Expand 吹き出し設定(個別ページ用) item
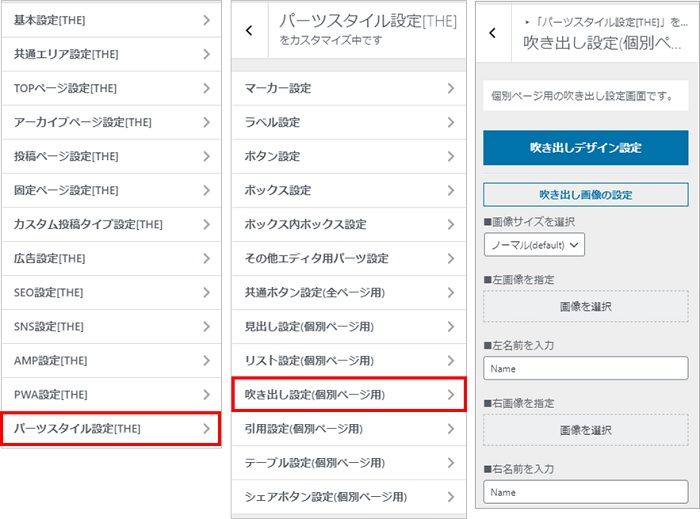The width and height of the screenshot is (700, 519). (x=349, y=395)
